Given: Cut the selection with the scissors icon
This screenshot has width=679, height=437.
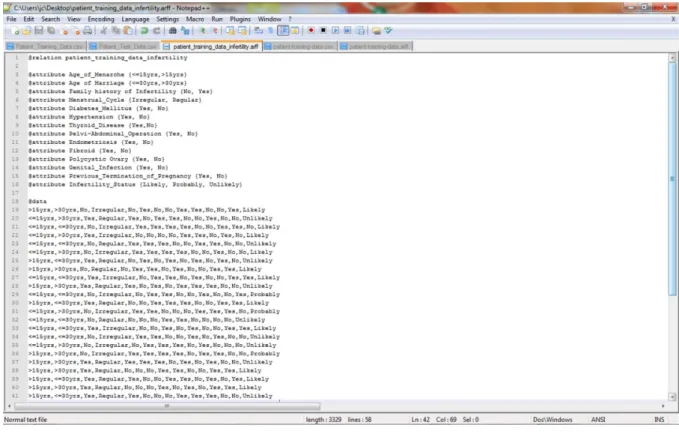Looking at the screenshot, I should coord(103,31).
